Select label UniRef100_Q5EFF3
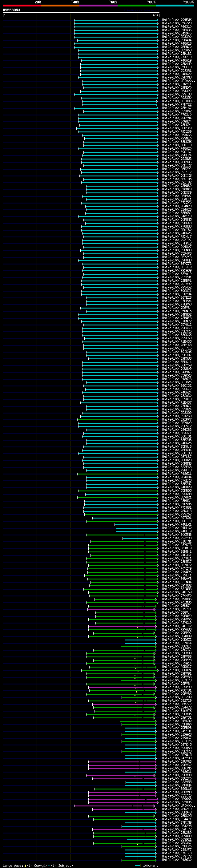The width and height of the screenshot is (197, 868). click(177, 67)
